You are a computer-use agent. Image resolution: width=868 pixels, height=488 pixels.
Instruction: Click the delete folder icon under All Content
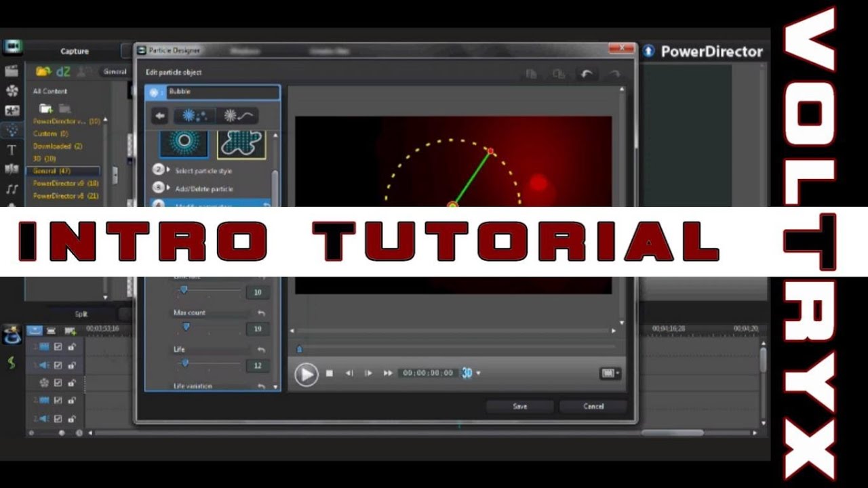coord(64,108)
